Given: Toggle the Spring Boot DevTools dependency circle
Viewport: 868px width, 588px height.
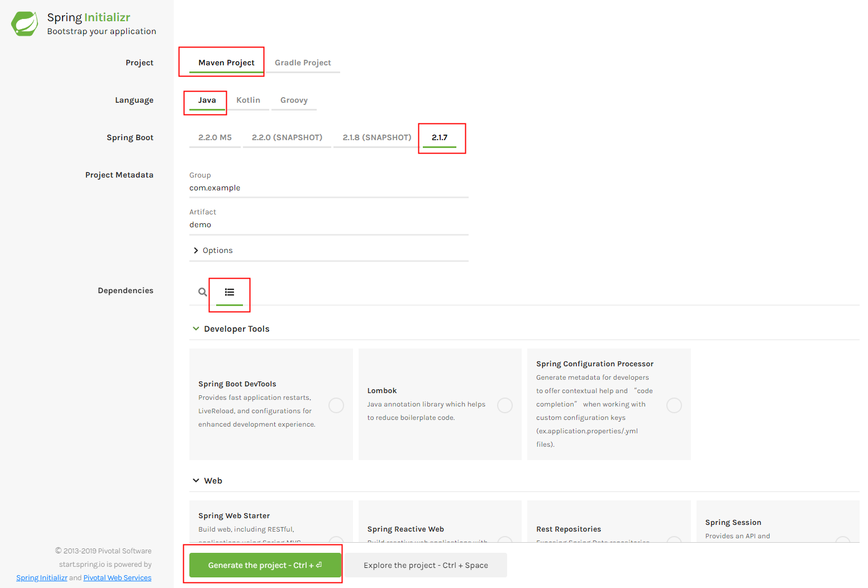Looking at the screenshot, I should 336,405.
